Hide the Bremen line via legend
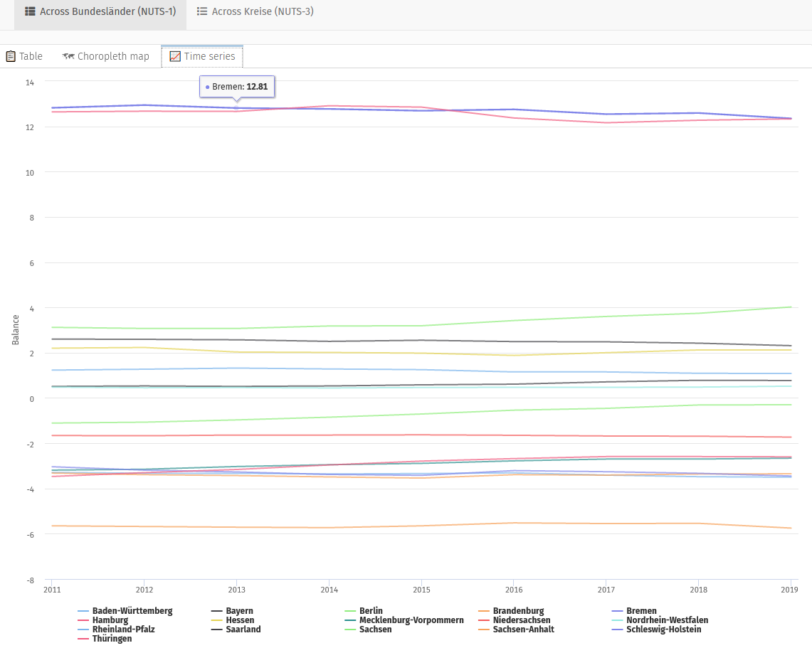The height and width of the screenshot is (648, 812). pyautogui.click(x=634, y=611)
